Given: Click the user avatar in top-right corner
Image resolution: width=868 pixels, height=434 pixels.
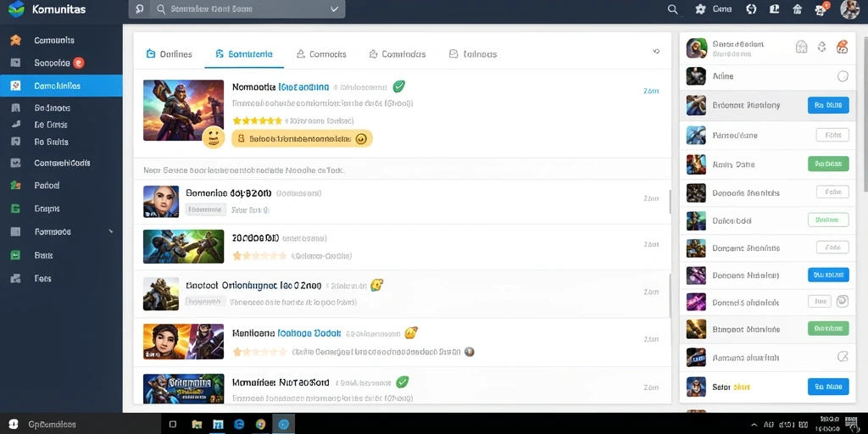Looking at the screenshot, I should (x=849, y=8).
